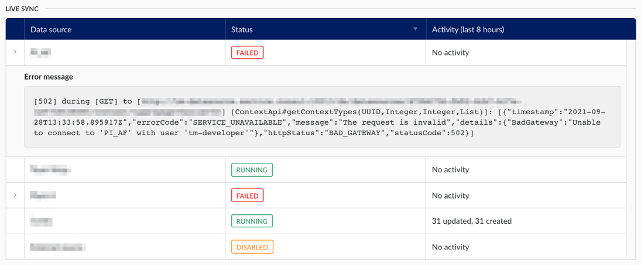Viewport: 644px width, 270px height.
Task: Click the Status column header label
Action: coord(242,29)
